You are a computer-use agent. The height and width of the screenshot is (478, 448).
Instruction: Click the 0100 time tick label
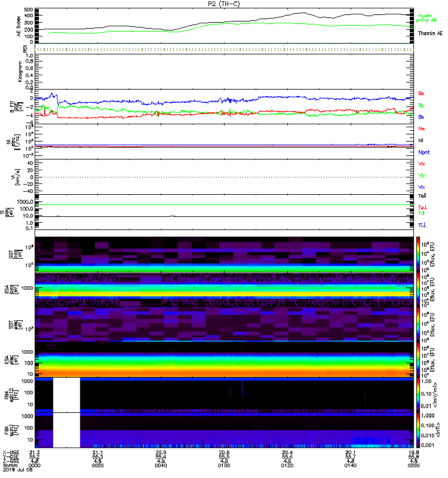point(224,465)
